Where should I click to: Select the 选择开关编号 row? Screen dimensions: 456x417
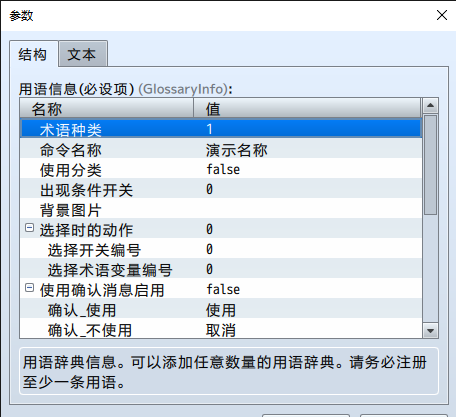pyautogui.click(x=221, y=249)
